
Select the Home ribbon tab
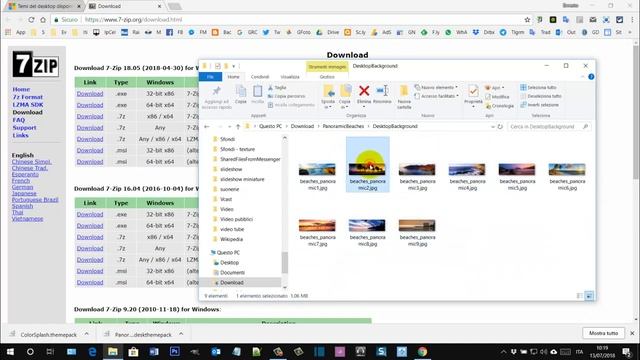(x=233, y=77)
